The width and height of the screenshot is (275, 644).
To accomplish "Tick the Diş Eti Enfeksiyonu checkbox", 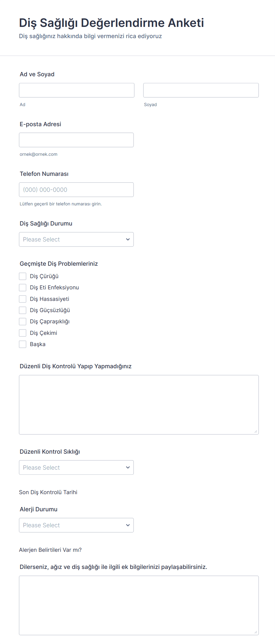I will [x=23, y=288].
